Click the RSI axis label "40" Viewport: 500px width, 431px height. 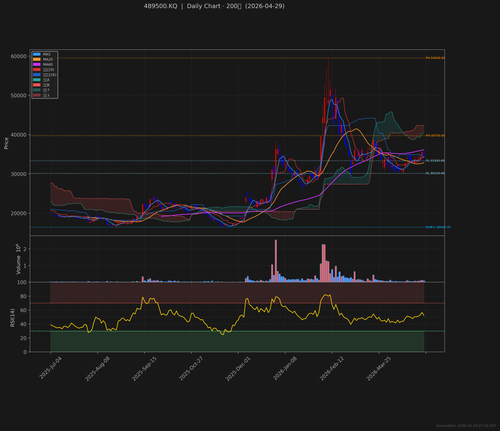[x=24, y=324]
